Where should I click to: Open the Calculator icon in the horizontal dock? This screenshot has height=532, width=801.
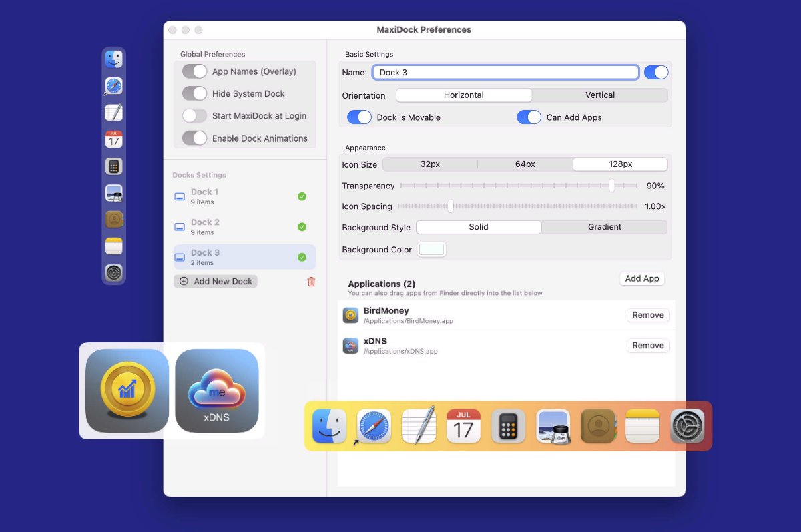tap(508, 425)
